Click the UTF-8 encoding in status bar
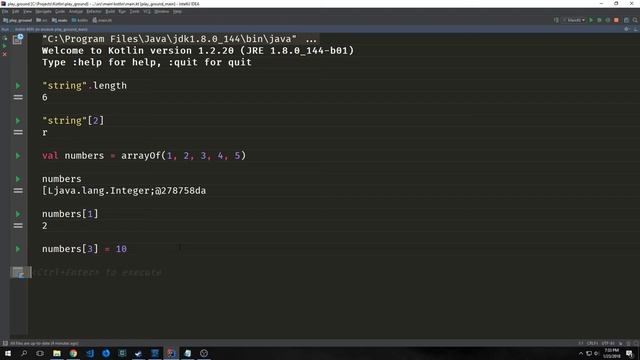 (x=608, y=343)
